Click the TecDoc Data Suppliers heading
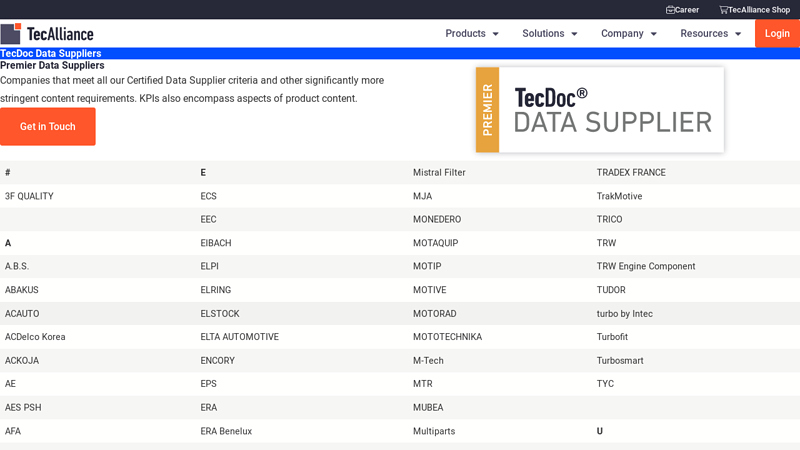The width and height of the screenshot is (800, 450). (51, 54)
